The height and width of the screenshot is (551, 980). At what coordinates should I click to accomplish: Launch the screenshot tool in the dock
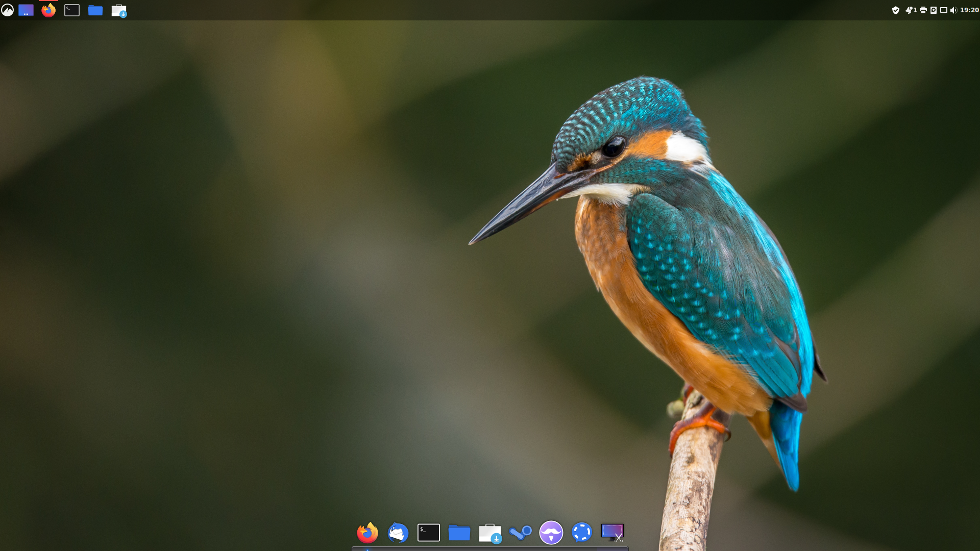coord(612,533)
